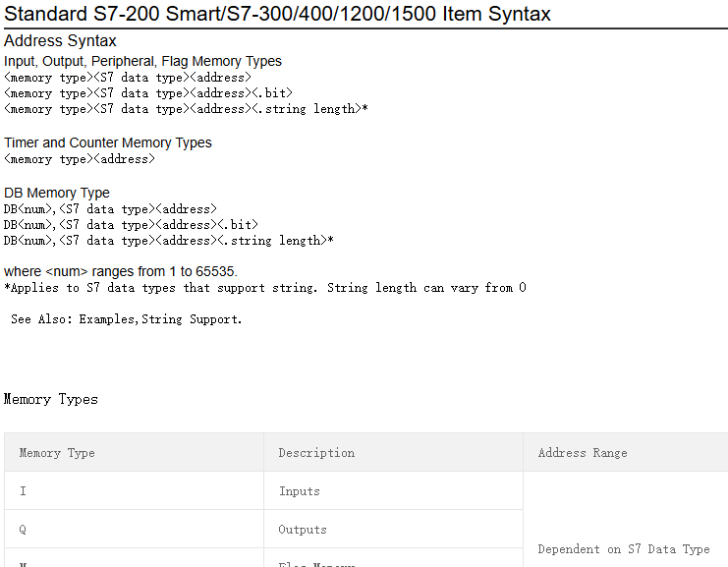Click 'DB<num>,<S7 data type><address><.bit>' line
This screenshot has height=567, width=728.
[x=131, y=225]
